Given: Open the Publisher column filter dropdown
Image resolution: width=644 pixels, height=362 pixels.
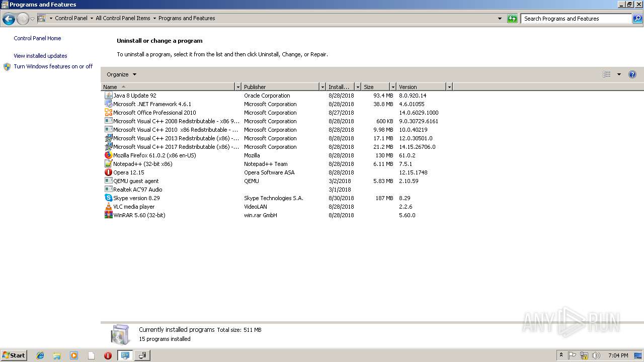Looking at the screenshot, I should click(x=323, y=87).
